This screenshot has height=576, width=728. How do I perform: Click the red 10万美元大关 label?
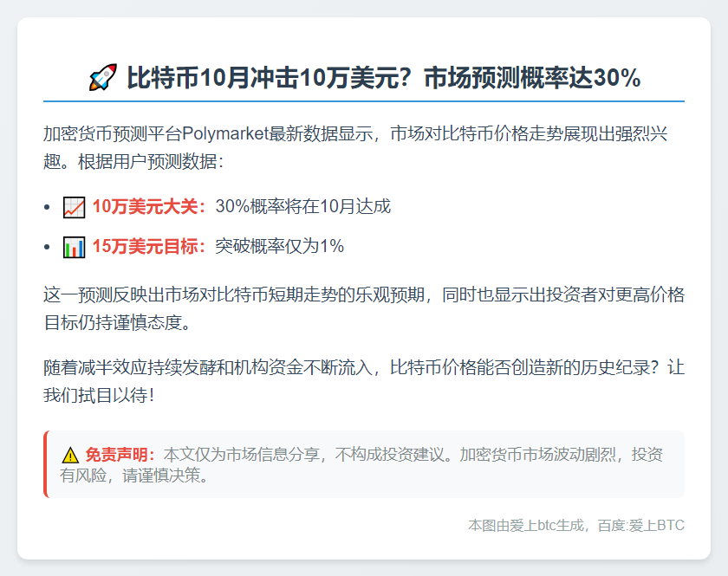click(149, 207)
